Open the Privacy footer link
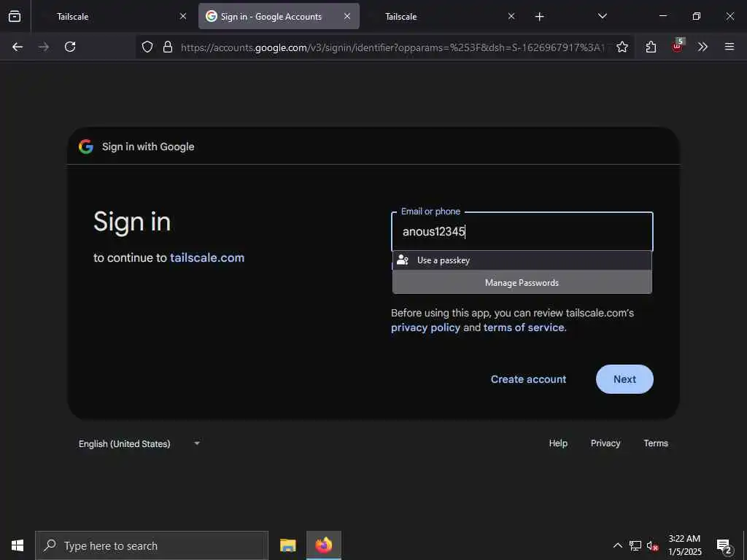This screenshot has width=747, height=560. click(605, 443)
